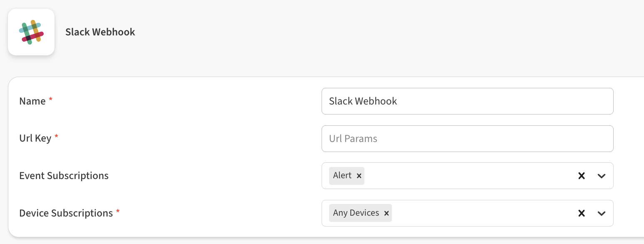Select the Any Devices chip in Device Subscriptions
This screenshot has width=644, height=244.
(356, 213)
